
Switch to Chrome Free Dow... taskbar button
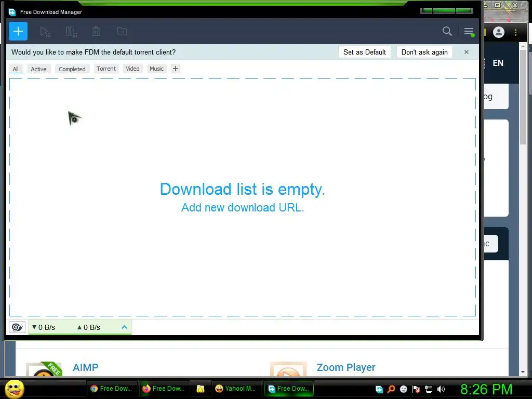[112, 389]
